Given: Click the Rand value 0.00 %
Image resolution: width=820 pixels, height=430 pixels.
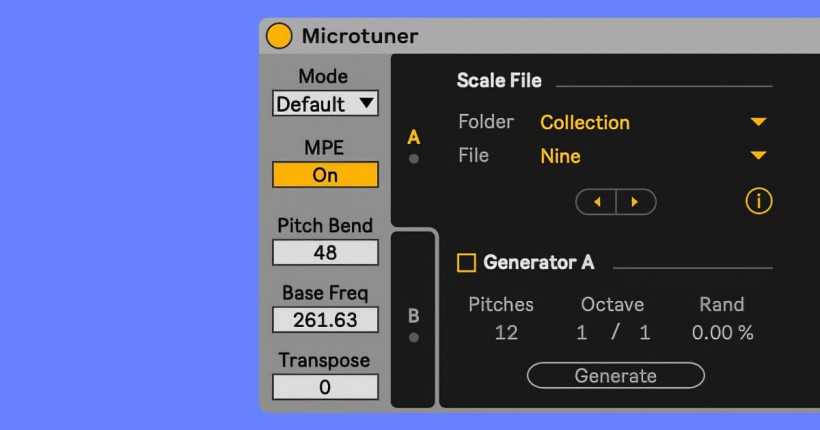Looking at the screenshot, I should (x=722, y=333).
